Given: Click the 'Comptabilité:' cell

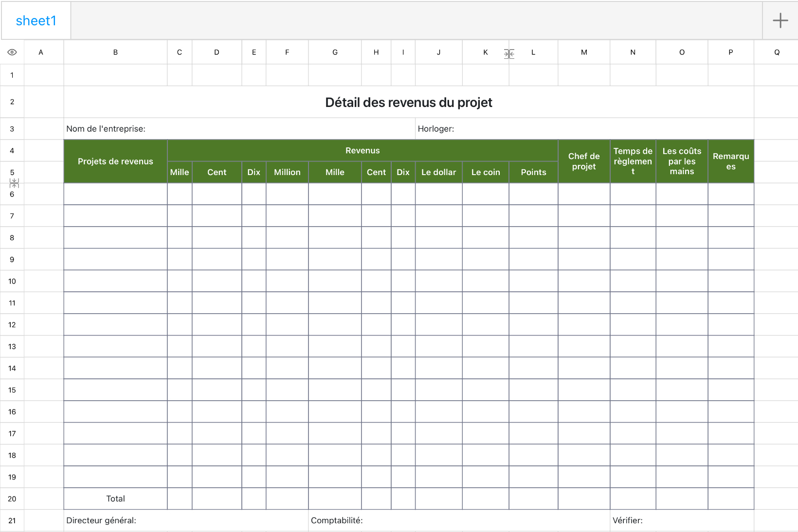Looking at the screenshot, I should tap(459, 520).
